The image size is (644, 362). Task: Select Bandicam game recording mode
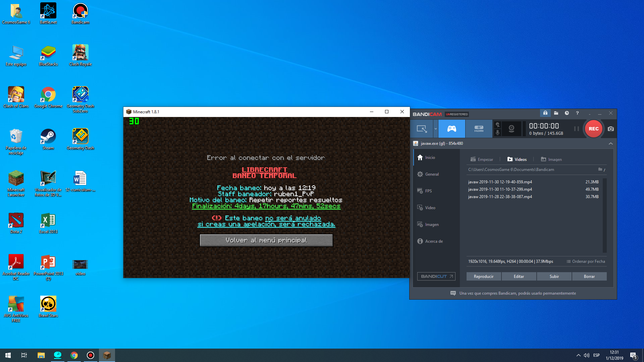tap(452, 129)
